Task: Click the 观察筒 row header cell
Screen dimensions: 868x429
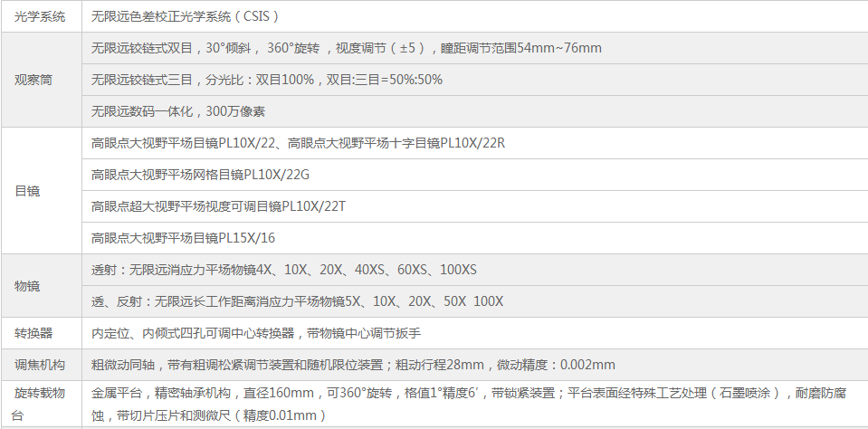Action: [x=41, y=80]
